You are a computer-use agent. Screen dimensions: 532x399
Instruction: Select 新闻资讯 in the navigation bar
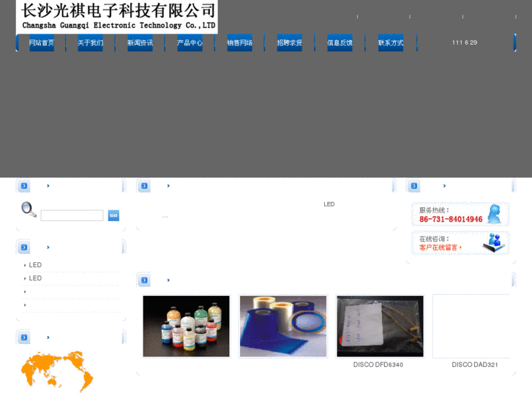tap(140, 42)
